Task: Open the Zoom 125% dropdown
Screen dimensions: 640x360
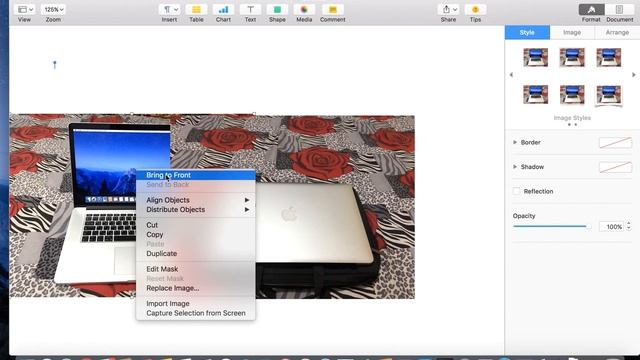Action: (x=53, y=9)
